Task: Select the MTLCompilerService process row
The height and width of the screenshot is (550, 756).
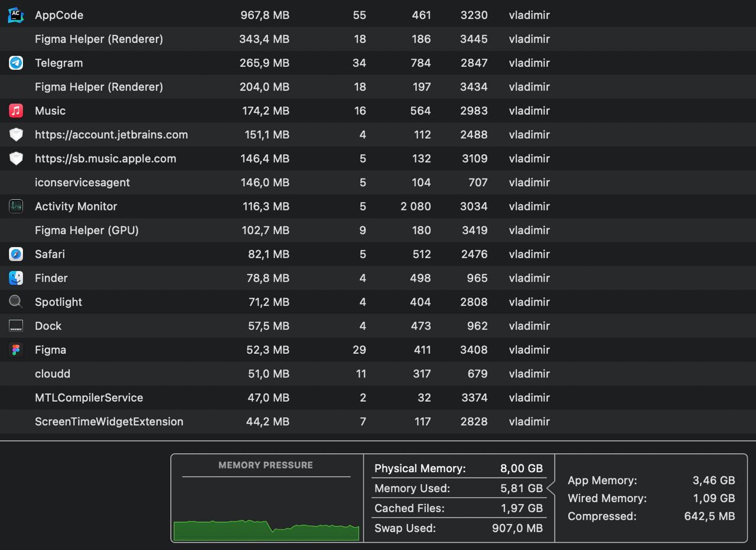Action: pyautogui.click(x=378, y=398)
